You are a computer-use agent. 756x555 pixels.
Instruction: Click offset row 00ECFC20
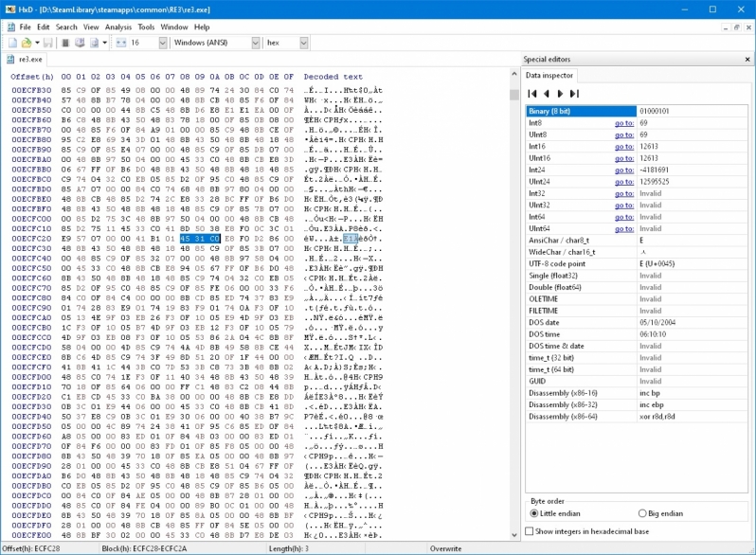click(x=32, y=239)
